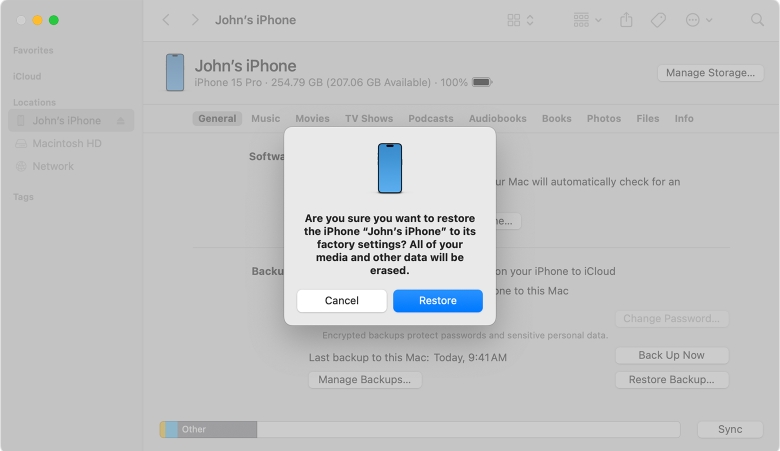Switch to the Audiobooks tab
This screenshot has width=780, height=451.
click(497, 118)
